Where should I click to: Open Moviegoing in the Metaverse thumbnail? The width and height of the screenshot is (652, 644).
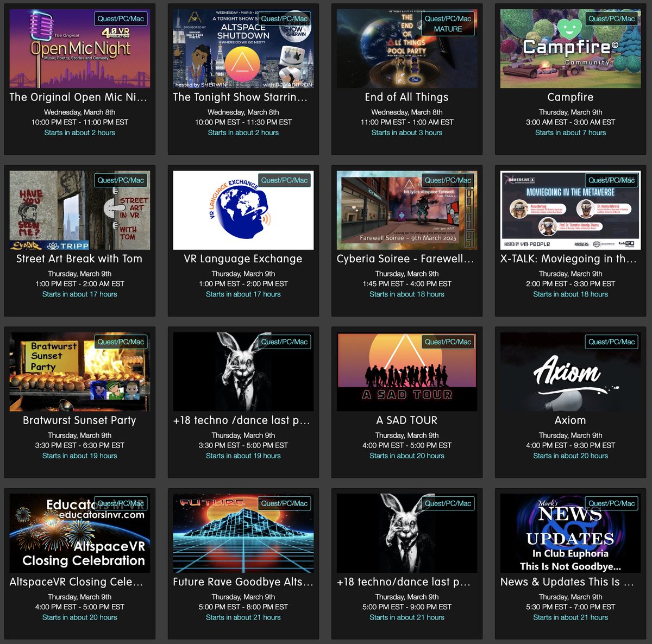coord(570,210)
